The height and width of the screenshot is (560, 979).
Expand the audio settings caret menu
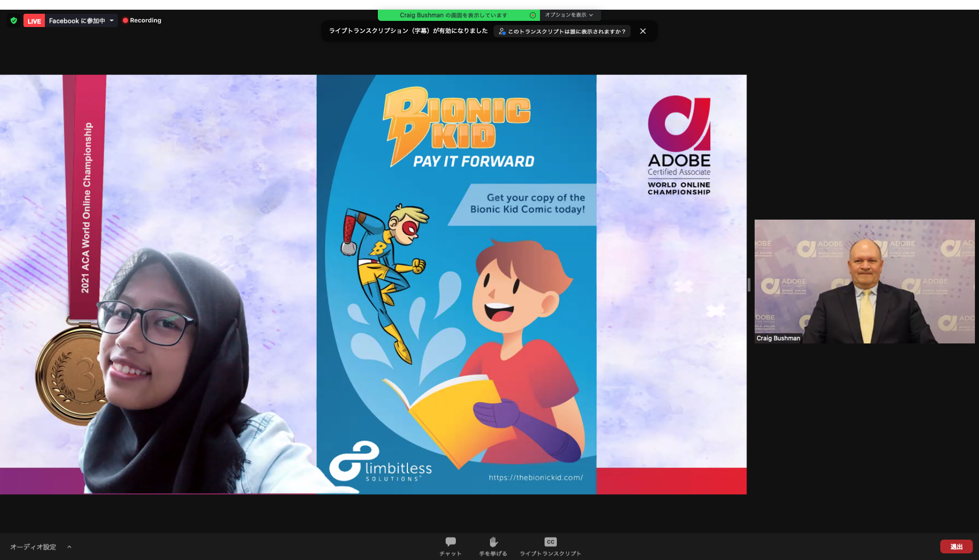coord(69,547)
